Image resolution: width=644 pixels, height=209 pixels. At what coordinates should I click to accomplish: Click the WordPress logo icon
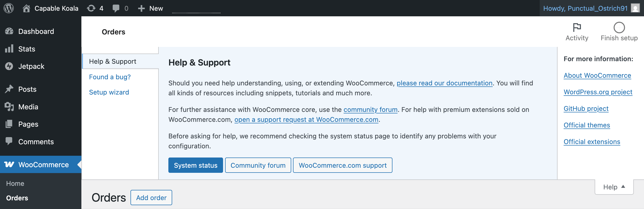point(9,8)
